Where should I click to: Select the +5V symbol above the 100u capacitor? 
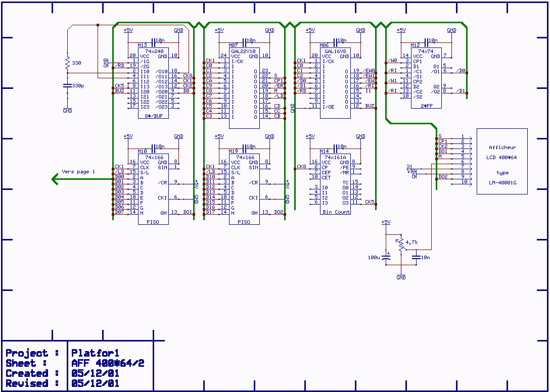(386, 223)
